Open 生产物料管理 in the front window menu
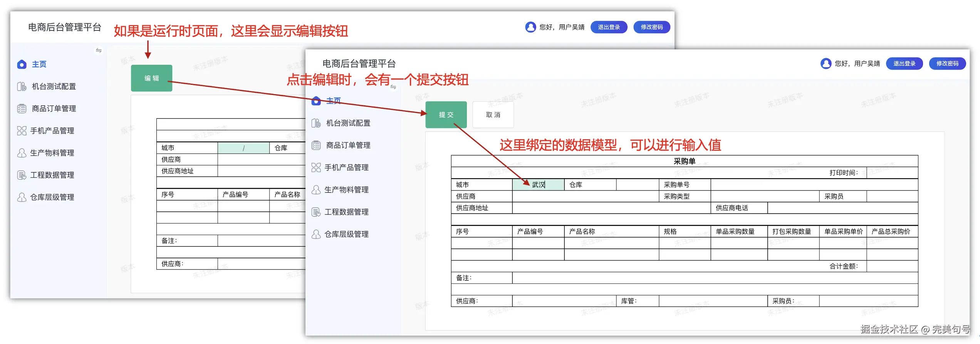 [x=346, y=190]
